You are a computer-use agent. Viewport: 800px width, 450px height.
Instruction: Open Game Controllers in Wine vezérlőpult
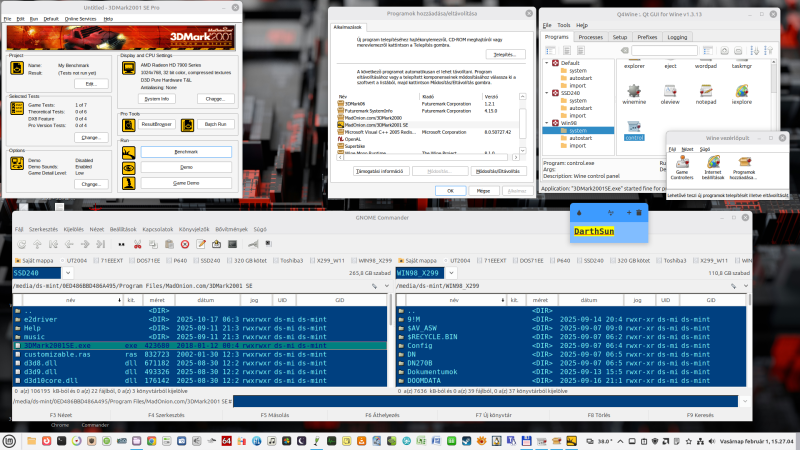pos(682,168)
